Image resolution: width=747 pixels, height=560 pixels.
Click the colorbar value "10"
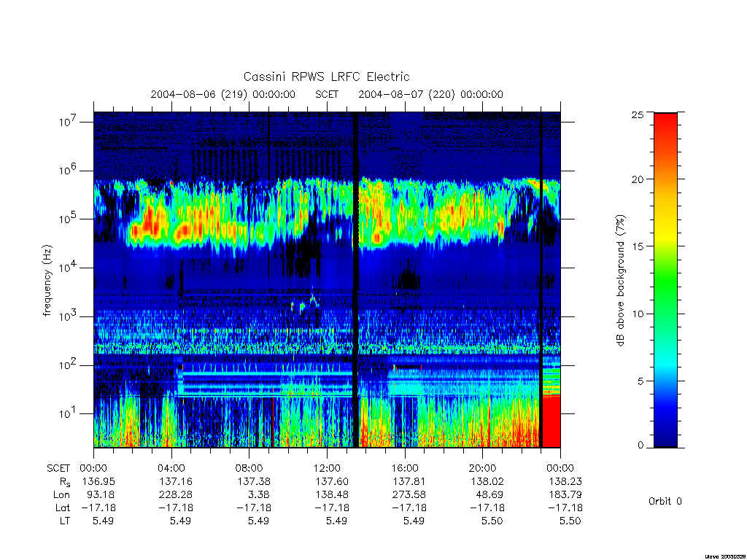pyautogui.click(x=638, y=314)
